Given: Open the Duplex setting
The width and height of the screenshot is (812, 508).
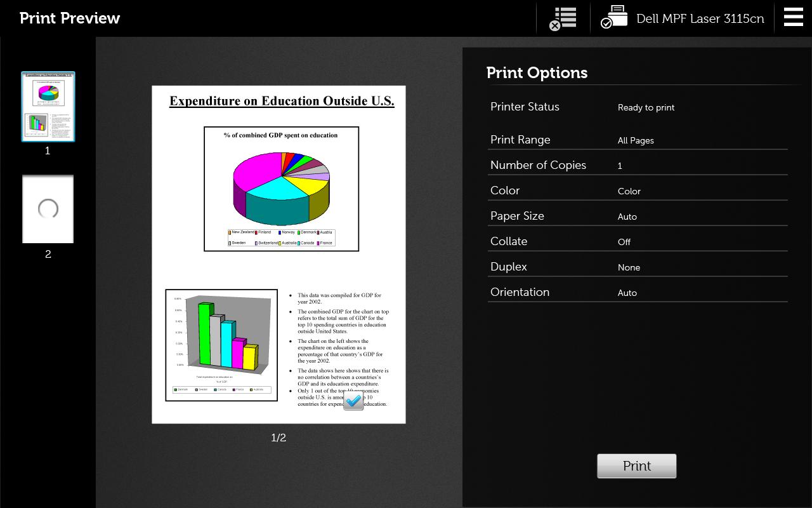Looking at the screenshot, I should 637,267.
